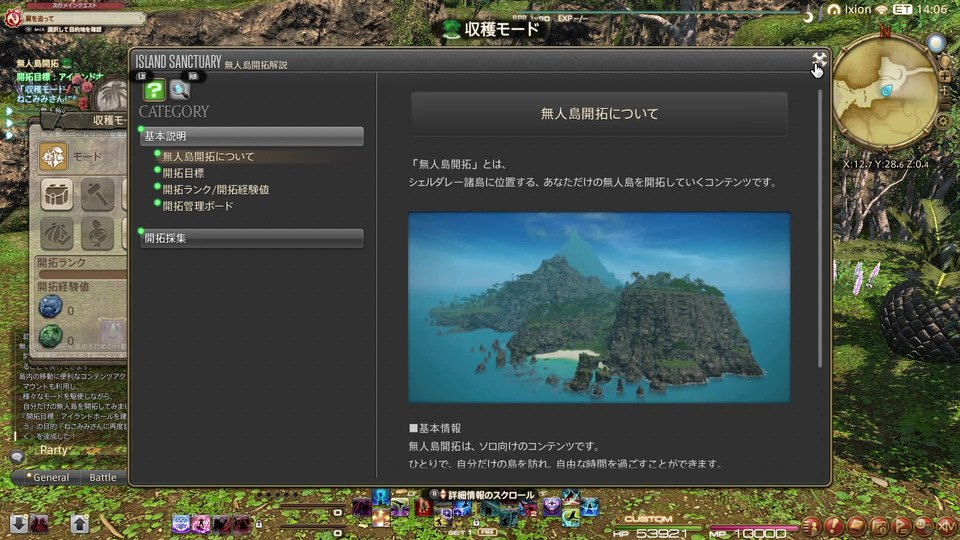The height and width of the screenshot is (540, 960).
Task: Select 開拓目標 topic
Action: pos(183,173)
